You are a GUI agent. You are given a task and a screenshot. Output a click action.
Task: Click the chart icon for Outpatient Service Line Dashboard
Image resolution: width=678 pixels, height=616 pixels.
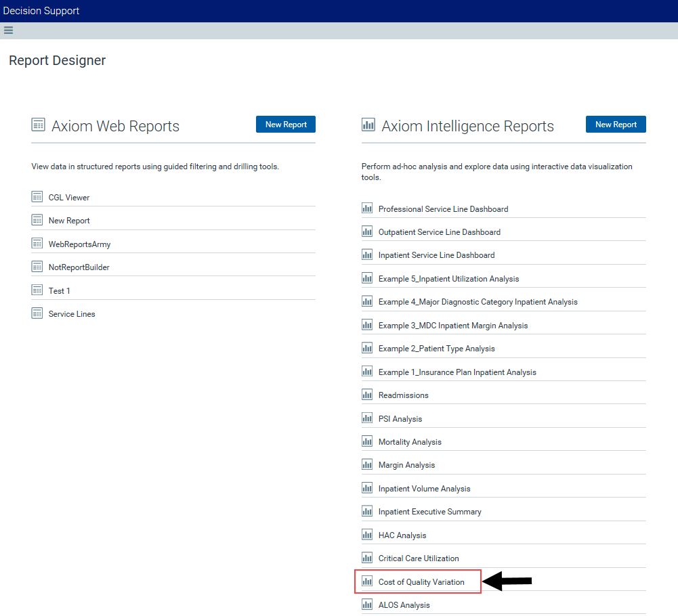point(367,232)
